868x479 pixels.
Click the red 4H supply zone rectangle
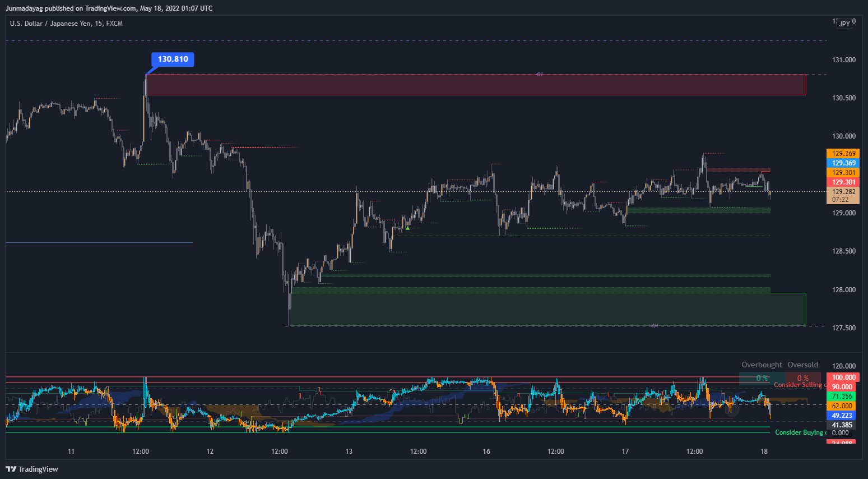click(476, 85)
